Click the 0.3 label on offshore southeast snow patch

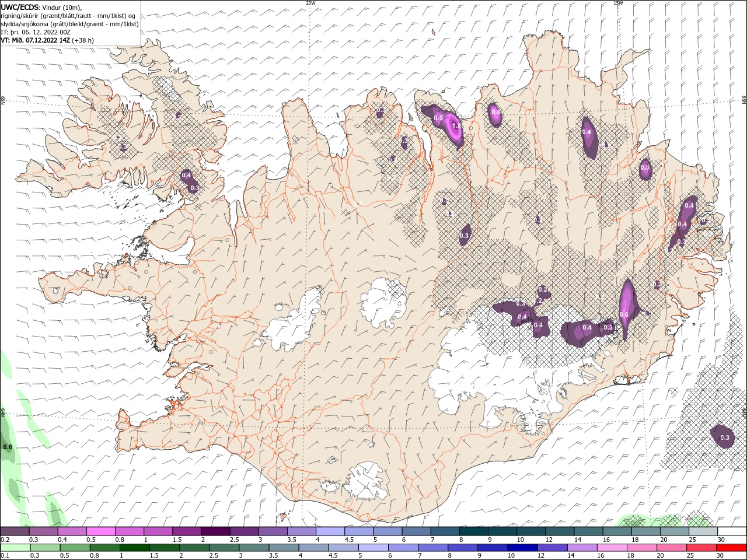[x=725, y=437]
